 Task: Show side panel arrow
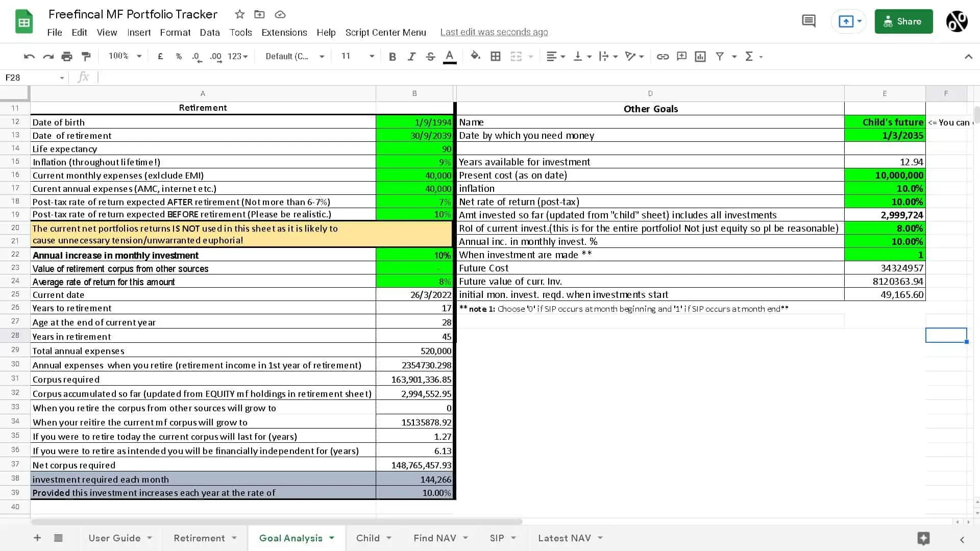pos(962,539)
